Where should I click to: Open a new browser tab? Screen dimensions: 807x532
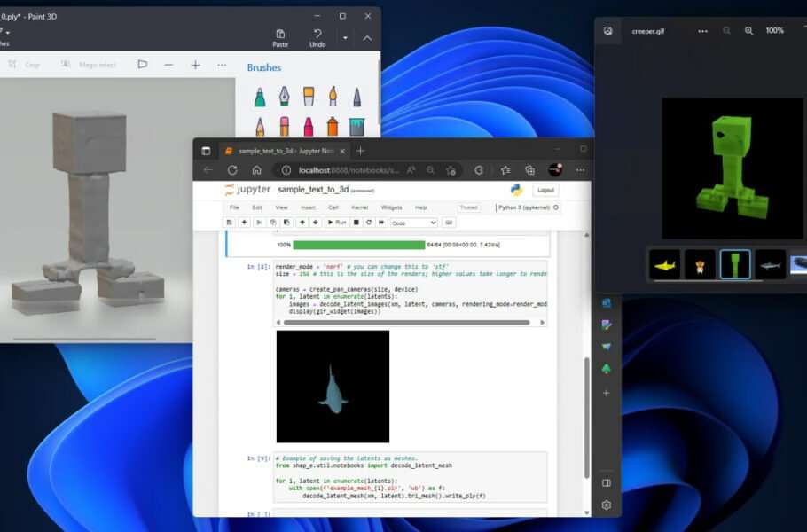coord(360,151)
